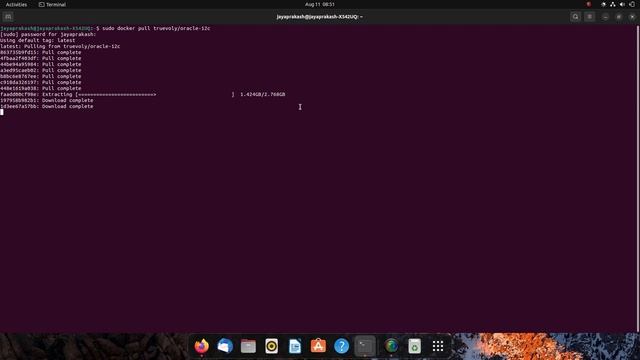The height and width of the screenshot is (360, 640).
Task: Close the terminal window
Action: tap(632, 17)
